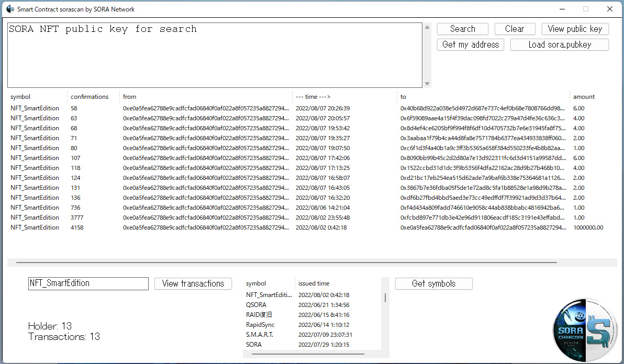
Task: Select QSORA in the symbols list
Action: [x=312, y=305]
